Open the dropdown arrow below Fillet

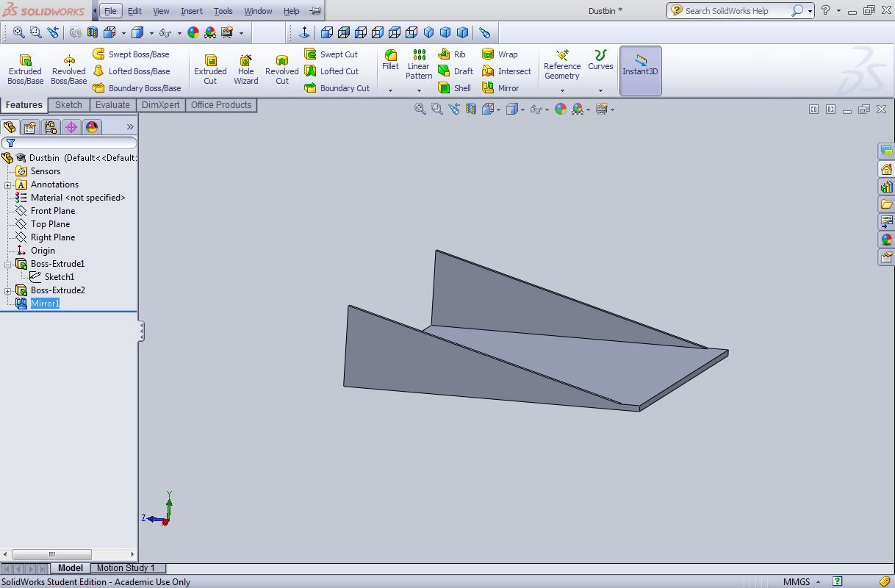pyautogui.click(x=390, y=90)
